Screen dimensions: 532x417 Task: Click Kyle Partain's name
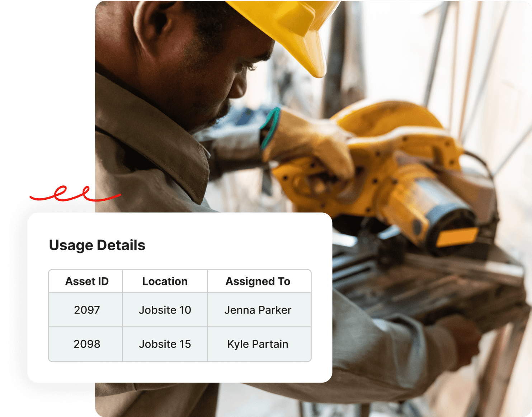[x=258, y=344]
